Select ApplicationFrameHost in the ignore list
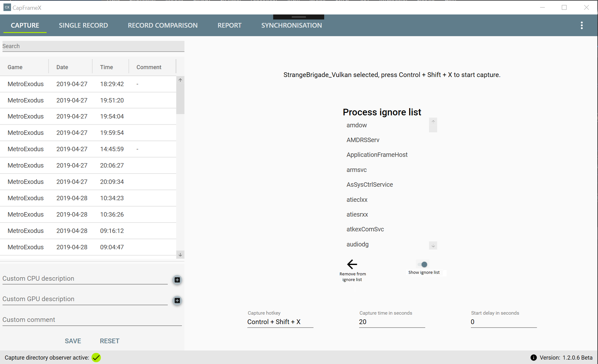Viewport: 598px width, 364px height. (377, 155)
